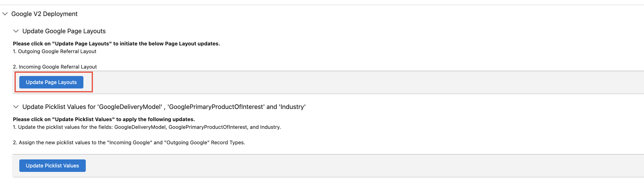This screenshot has width=644, height=190.
Task: Click '2. Incoming Google Referral Layout' text
Action: 55,67
